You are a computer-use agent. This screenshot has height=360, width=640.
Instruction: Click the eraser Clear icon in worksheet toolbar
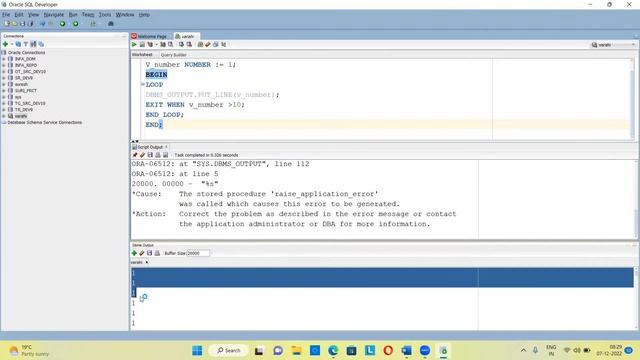[x=208, y=44]
